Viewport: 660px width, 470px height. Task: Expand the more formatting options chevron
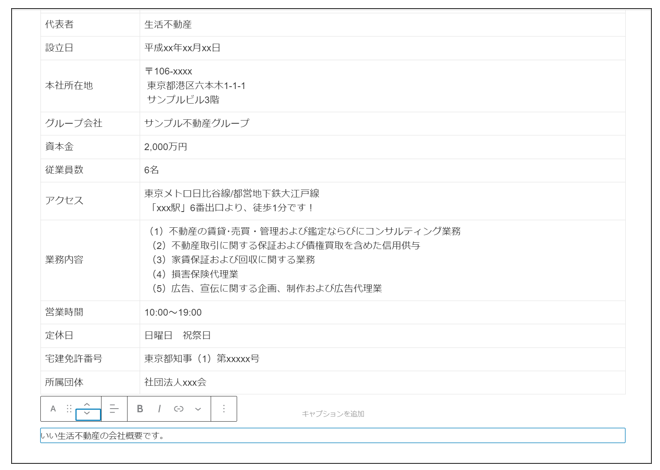[x=198, y=409]
